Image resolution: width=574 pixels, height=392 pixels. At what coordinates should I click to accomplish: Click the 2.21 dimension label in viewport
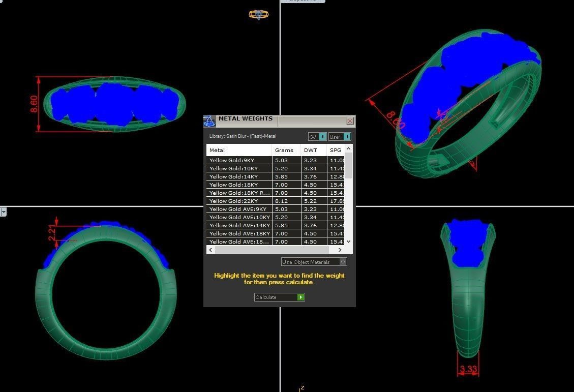point(52,232)
